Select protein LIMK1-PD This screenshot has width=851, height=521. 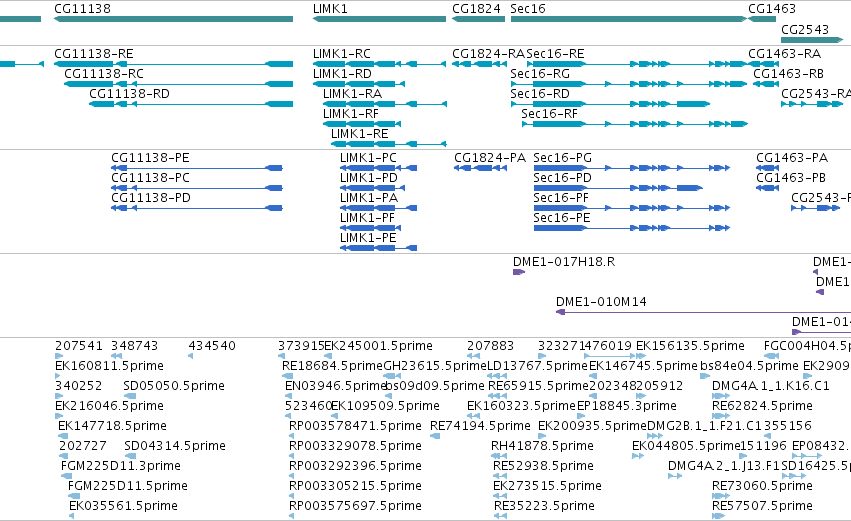(369, 178)
